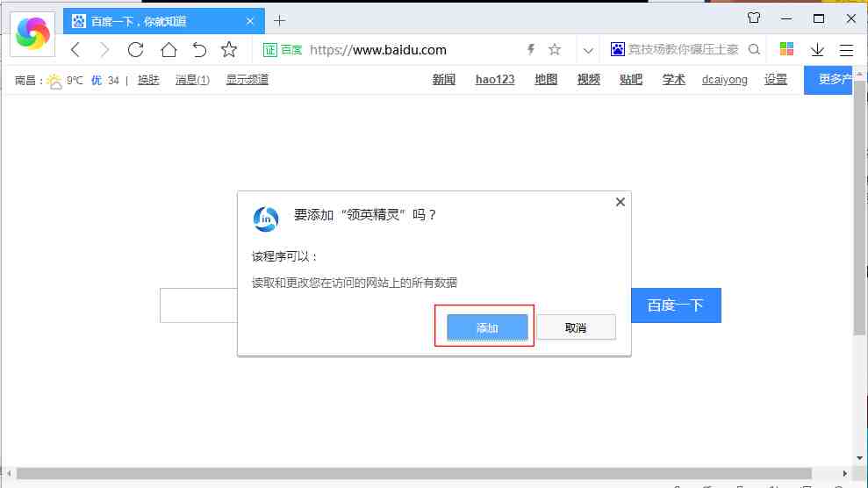Click the 百度一下 search button
This screenshot has height=488, width=868.
coord(676,305)
